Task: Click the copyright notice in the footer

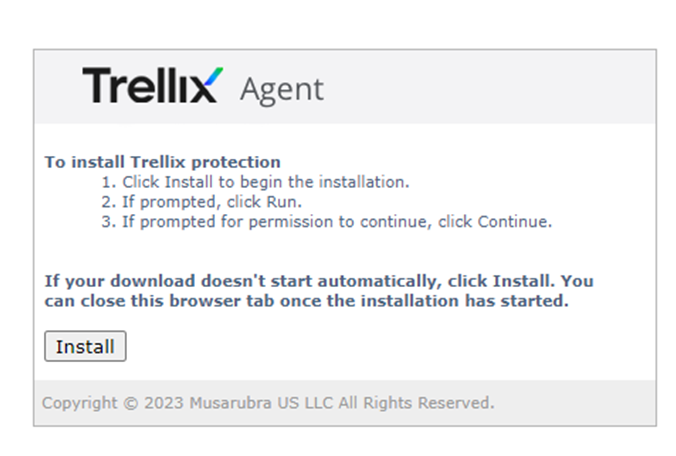Action: click(x=268, y=404)
